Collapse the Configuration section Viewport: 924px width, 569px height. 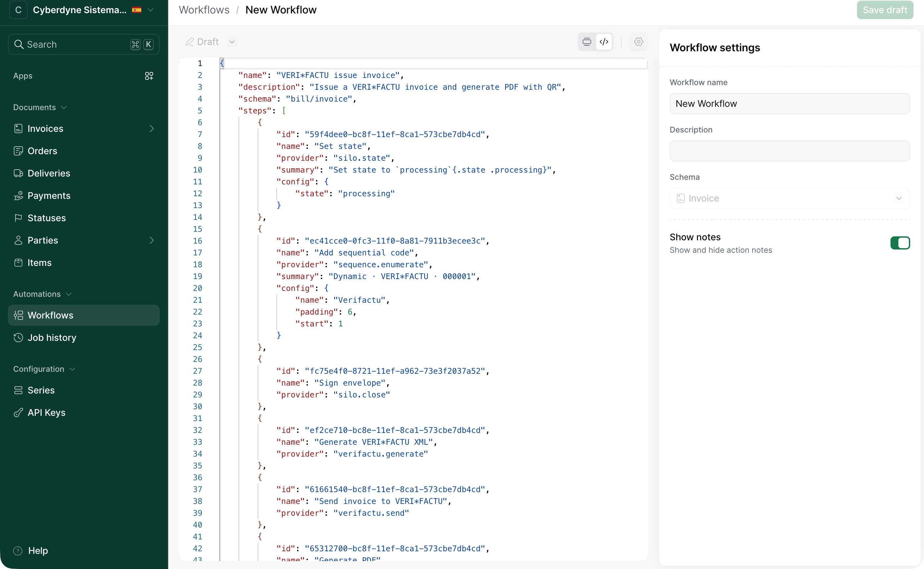click(x=44, y=369)
